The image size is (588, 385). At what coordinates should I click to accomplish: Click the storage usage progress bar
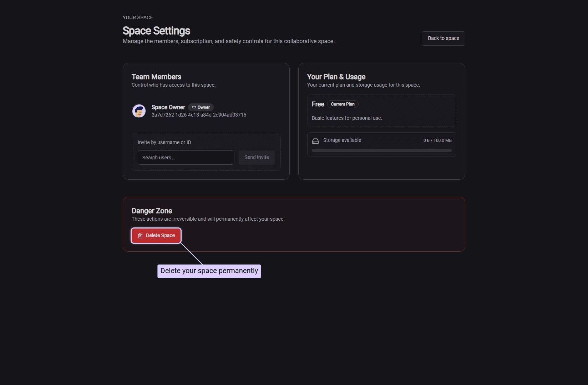coord(381,150)
